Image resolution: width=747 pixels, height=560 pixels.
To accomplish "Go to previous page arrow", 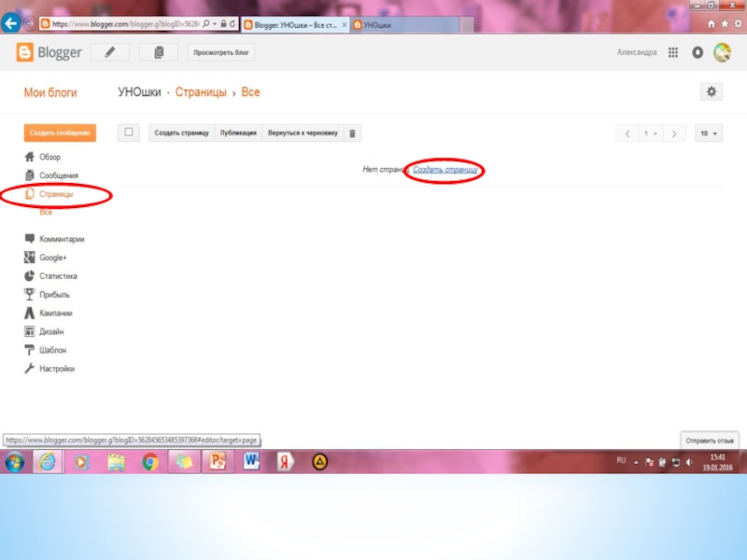I will click(627, 133).
